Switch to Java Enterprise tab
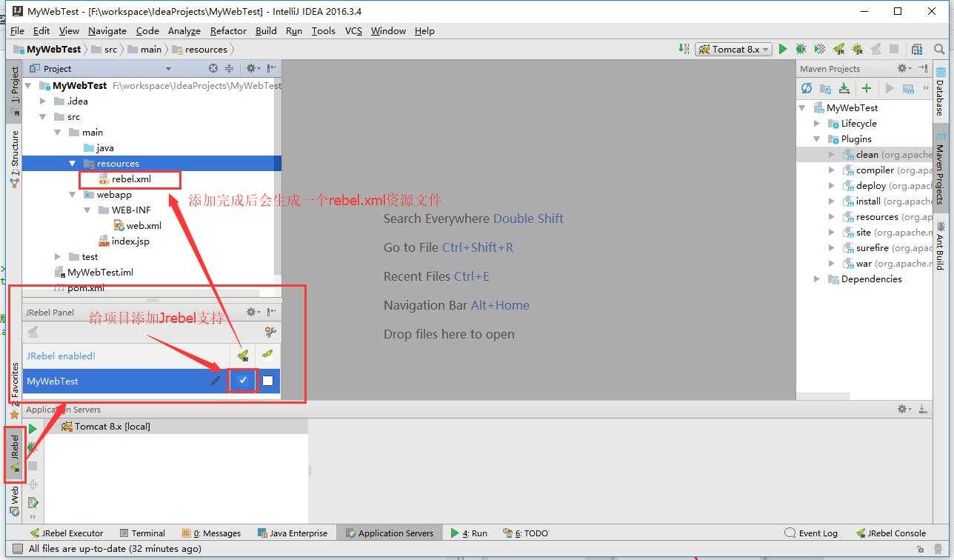The width and height of the screenshot is (954, 560). [x=292, y=533]
